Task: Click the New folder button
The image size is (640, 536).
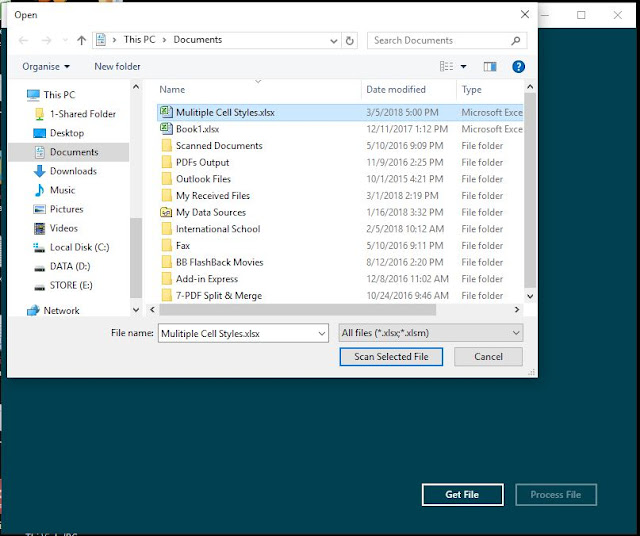Action: [x=117, y=67]
